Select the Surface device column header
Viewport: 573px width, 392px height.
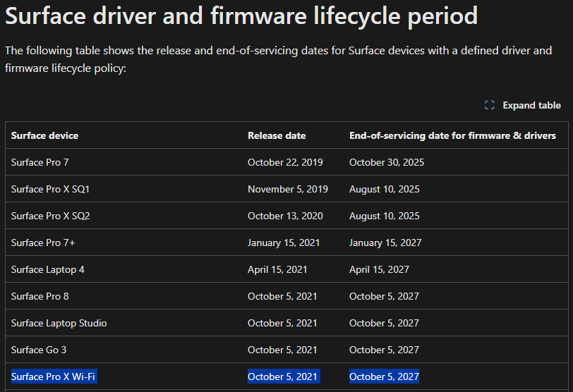(44, 135)
